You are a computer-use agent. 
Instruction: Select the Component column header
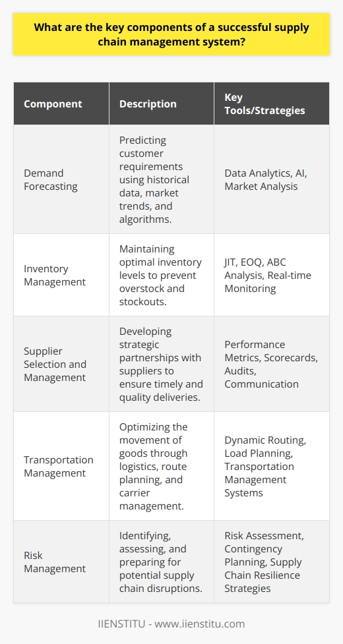click(61, 103)
